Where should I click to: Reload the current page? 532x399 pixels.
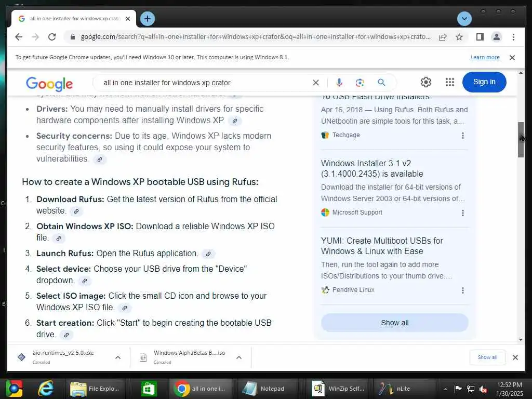(x=52, y=37)
